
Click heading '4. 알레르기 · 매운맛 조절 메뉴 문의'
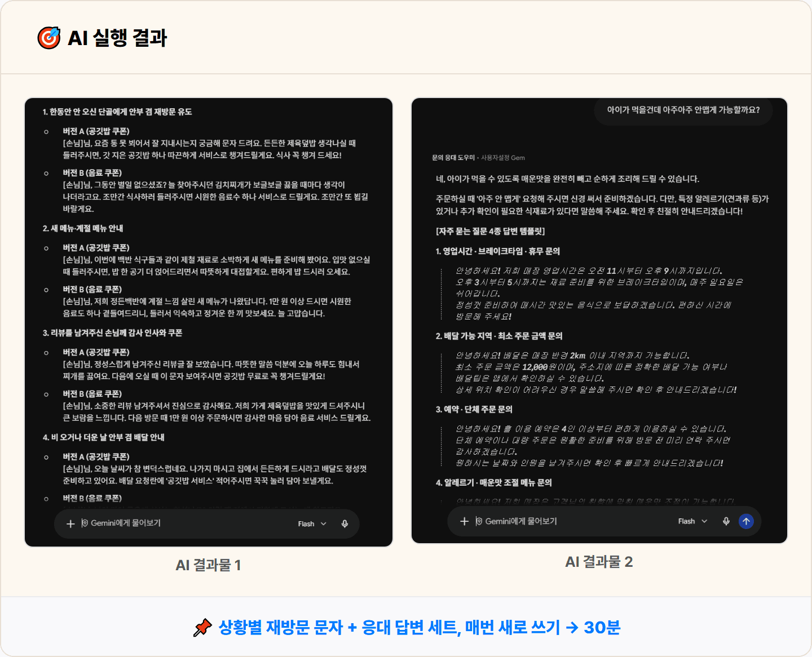click(493, 483)
